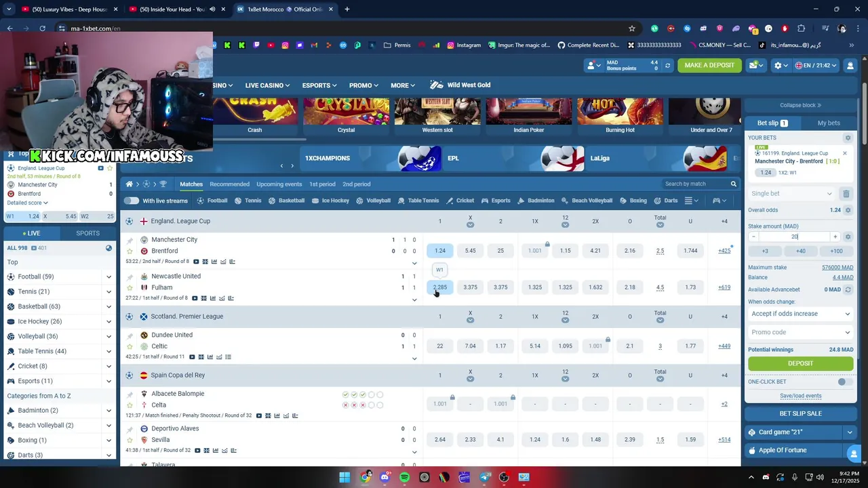Select Sevilla win odds 4.1
This screenshot has width=868, height=488.
point(500,440)
